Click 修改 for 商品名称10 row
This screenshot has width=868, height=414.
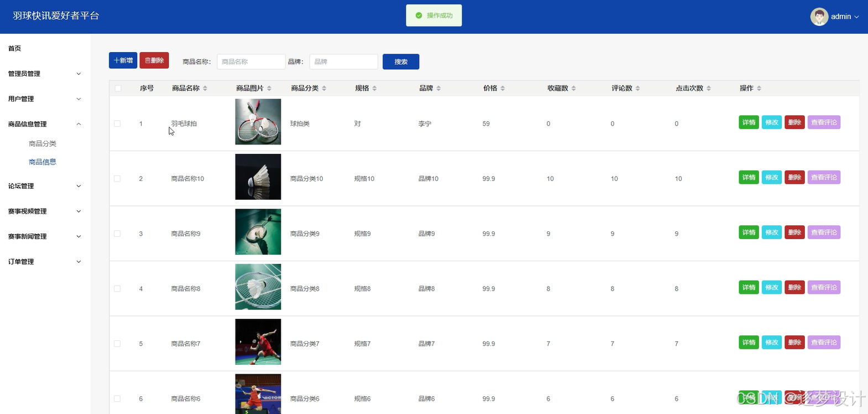[772, 177]
